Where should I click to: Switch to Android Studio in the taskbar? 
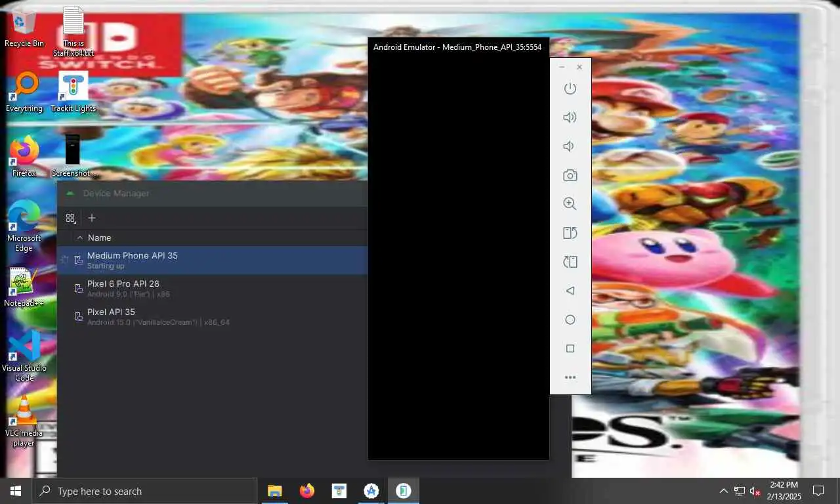click(x=371, y=491)
